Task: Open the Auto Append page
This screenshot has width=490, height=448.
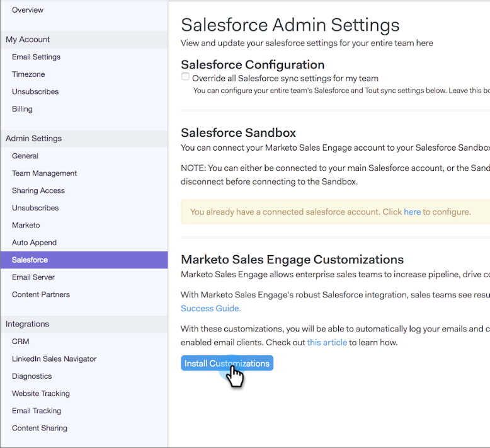Action: pyautogui.click(x=34, y=243)
